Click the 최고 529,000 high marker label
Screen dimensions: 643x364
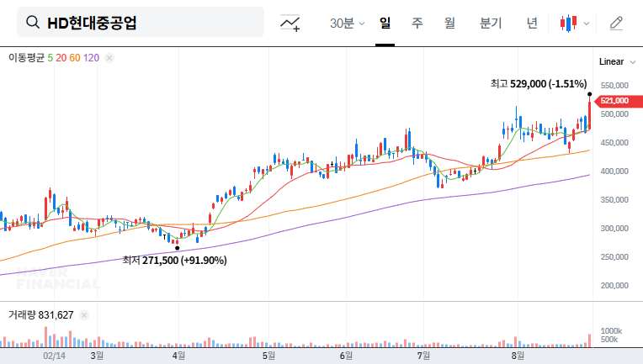pos(539,84)
